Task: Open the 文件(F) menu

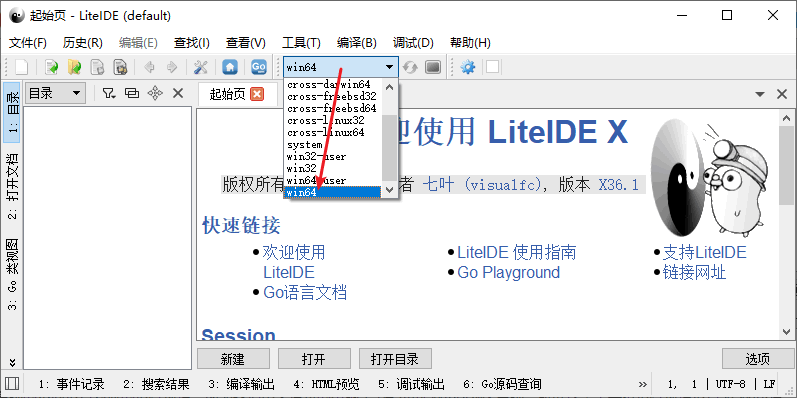Action: point(28,43)
